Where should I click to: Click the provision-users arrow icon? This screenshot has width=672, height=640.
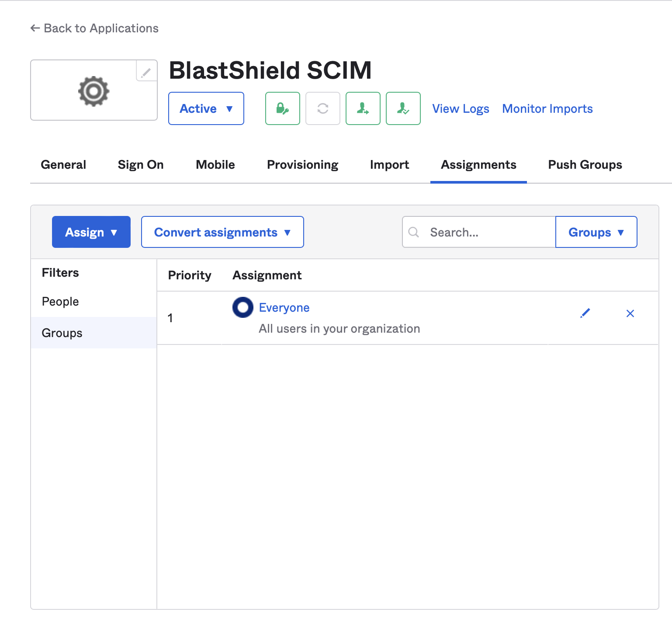(x=363, y=108)
